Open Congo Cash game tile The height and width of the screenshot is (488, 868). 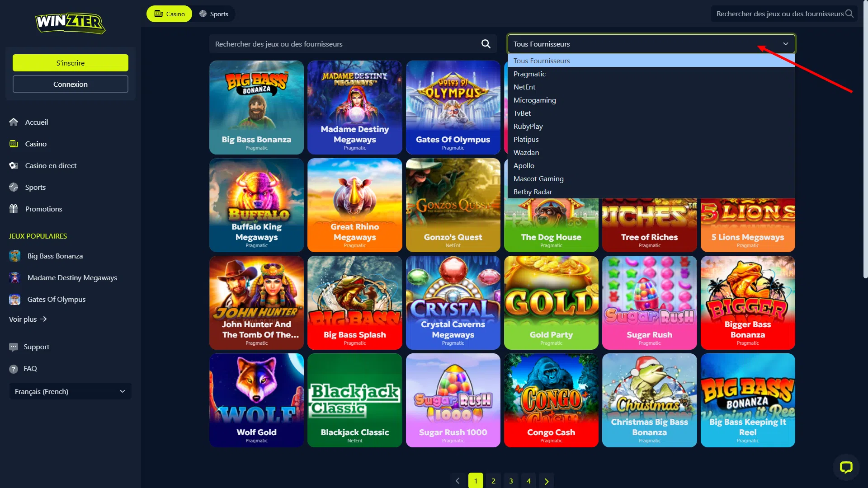pos(551,400)
